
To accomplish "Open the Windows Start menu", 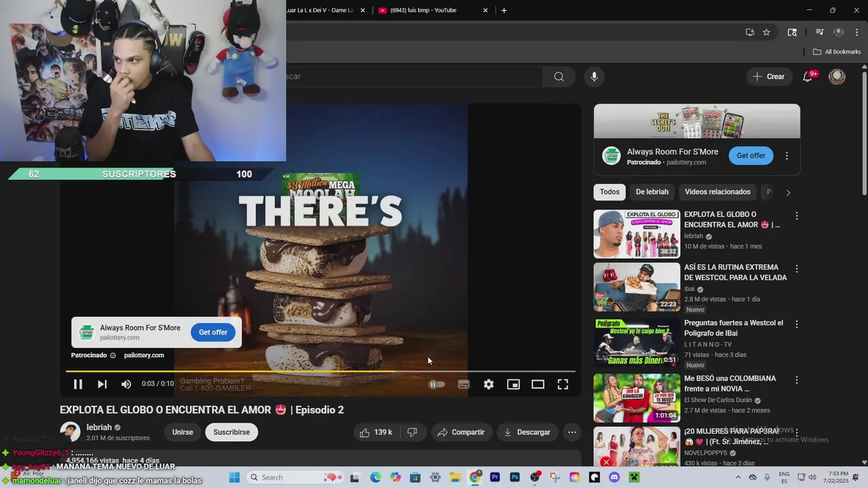I will tap(235, 477).
